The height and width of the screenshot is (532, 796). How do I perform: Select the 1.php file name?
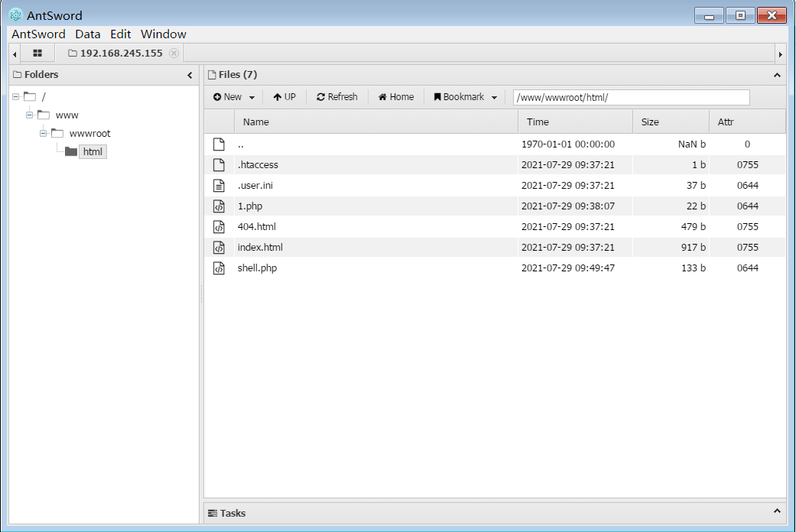tap(250, 206)
